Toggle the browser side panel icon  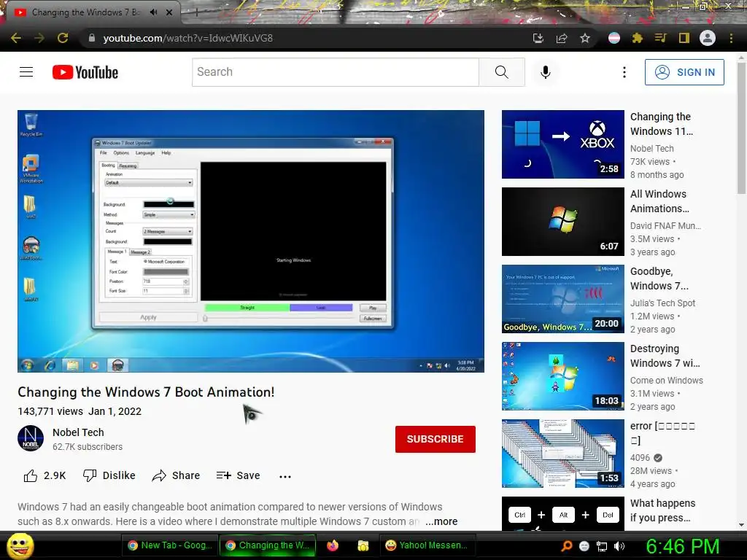click(684, 38)
